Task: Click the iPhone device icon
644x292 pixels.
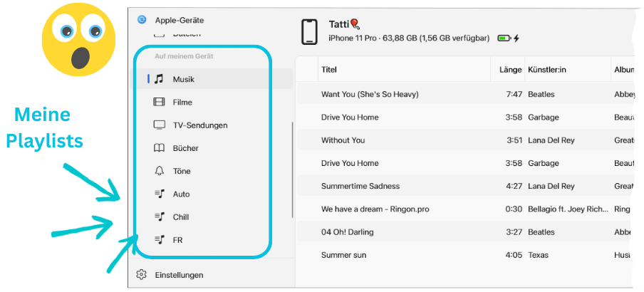Action: pos(309,31)
